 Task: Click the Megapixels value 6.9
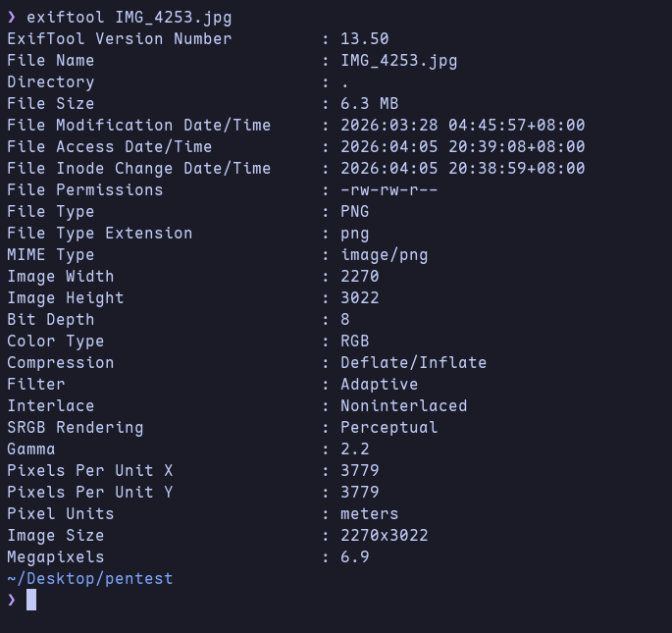click(355, 557)
